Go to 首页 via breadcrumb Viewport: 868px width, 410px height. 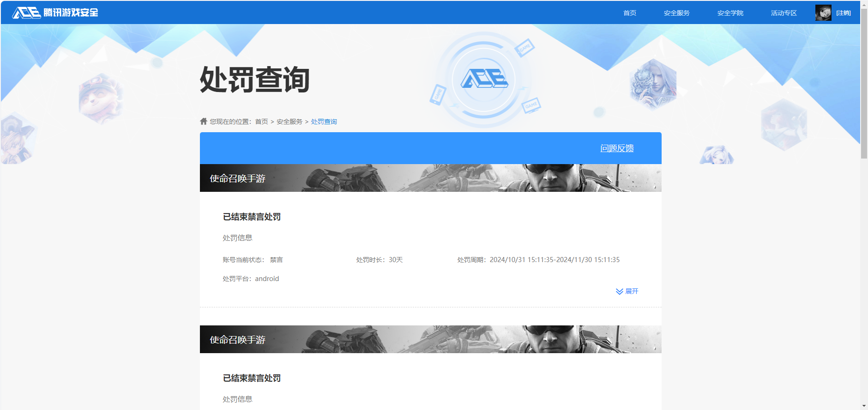[x=262, y=122]
